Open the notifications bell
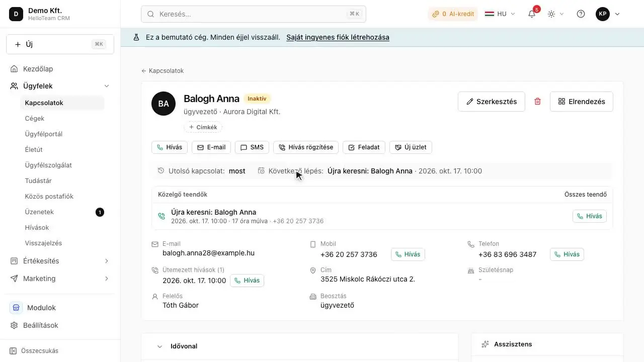 (532, 14)
